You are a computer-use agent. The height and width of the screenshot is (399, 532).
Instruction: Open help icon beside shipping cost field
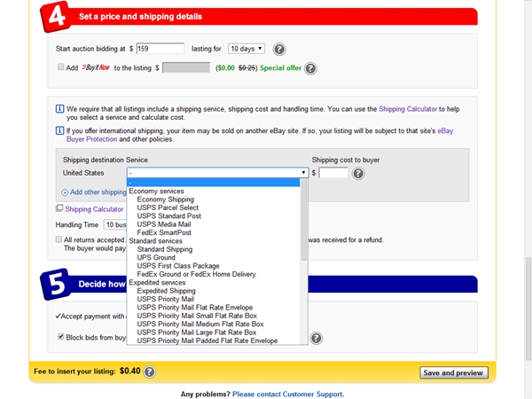(358, 174)
